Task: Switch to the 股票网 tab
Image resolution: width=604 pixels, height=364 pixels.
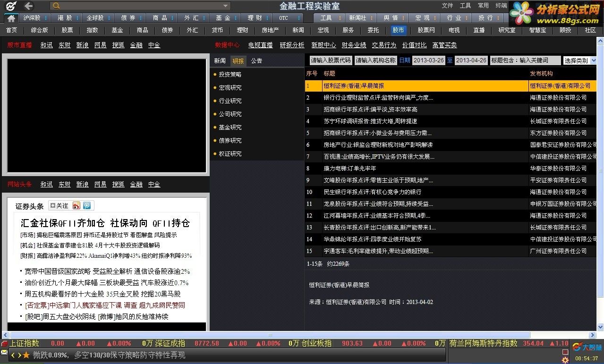Action: click(426, 30)
